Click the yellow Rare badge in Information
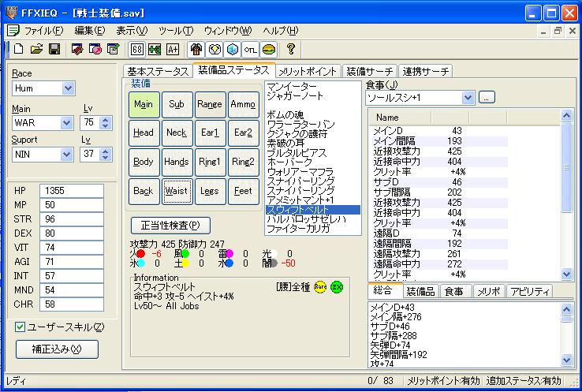The height and width of the screenshot is (392, 582). tap(320, 287)
